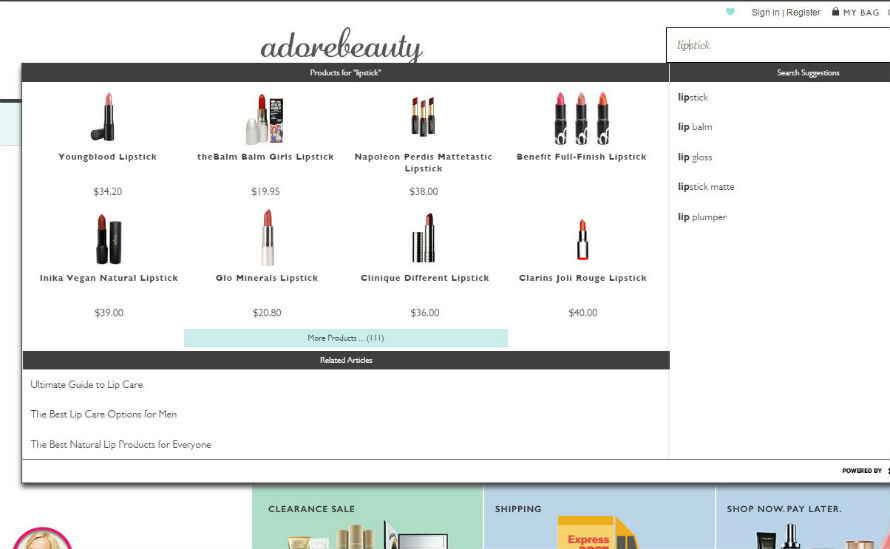Image resolution: width=890 pixels, height=549 pixels.
Task: Select the 'lip plumper' suggestion
Action: tap(702, 217)
